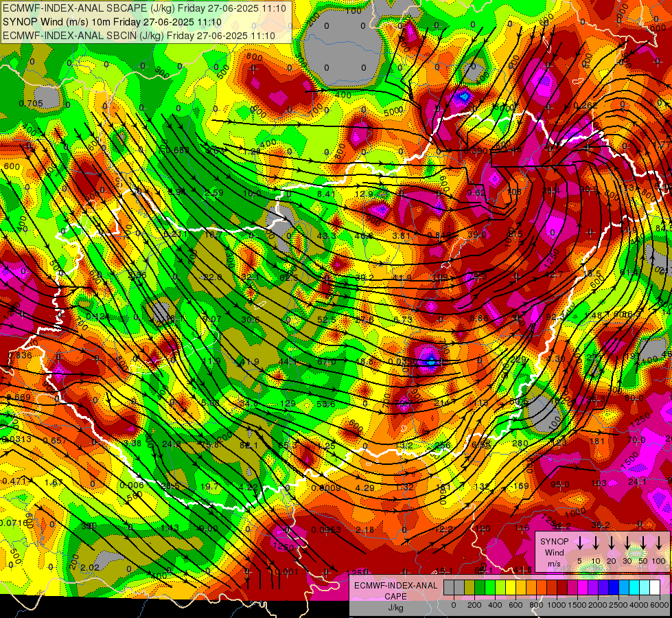The image size is (672, 618).
Task: Click the '2.18' value on the map
Action: tap(365, 530)
